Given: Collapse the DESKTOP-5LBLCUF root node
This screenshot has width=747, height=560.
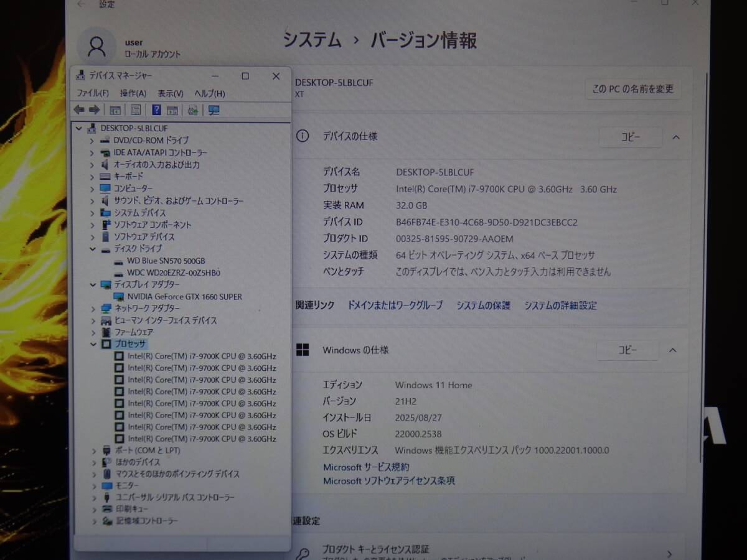Looking at the screenshot, I should click(x=79, y=128).
